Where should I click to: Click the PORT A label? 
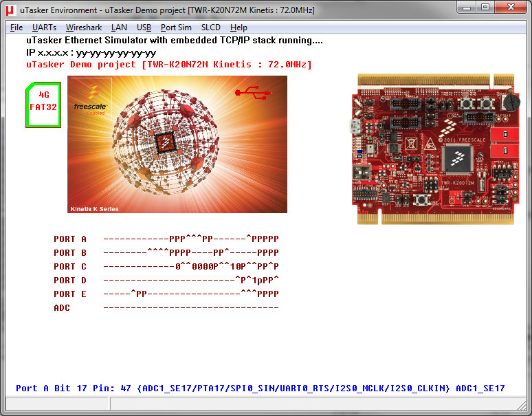tap(70, 239)
